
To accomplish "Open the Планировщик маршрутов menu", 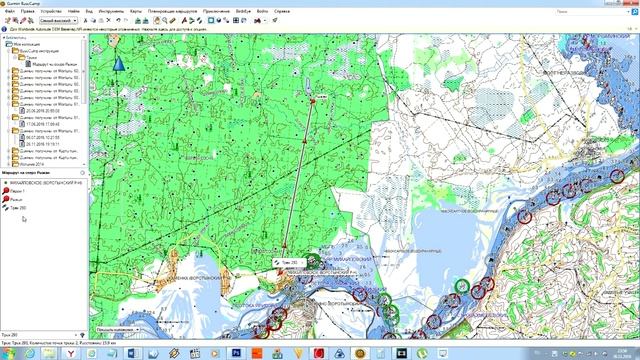I will click(172, 11).
